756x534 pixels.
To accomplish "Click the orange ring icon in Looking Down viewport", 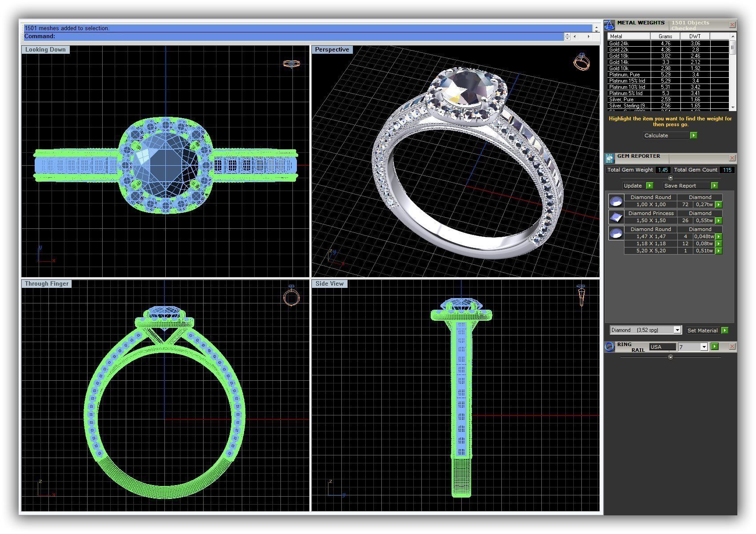I will tap(292, 64).
